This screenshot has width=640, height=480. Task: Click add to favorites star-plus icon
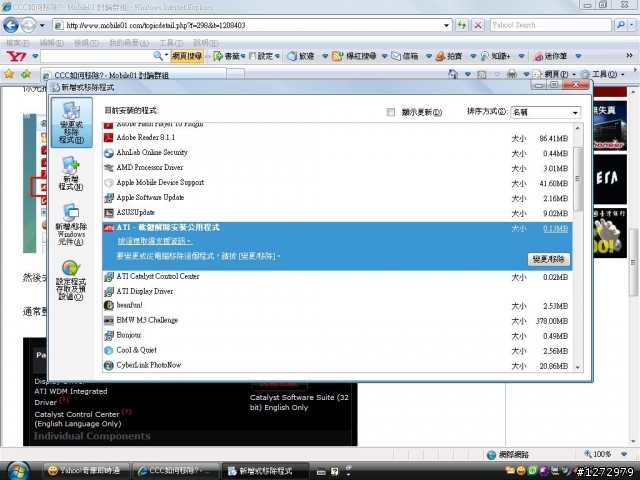[x=26, y=74]
